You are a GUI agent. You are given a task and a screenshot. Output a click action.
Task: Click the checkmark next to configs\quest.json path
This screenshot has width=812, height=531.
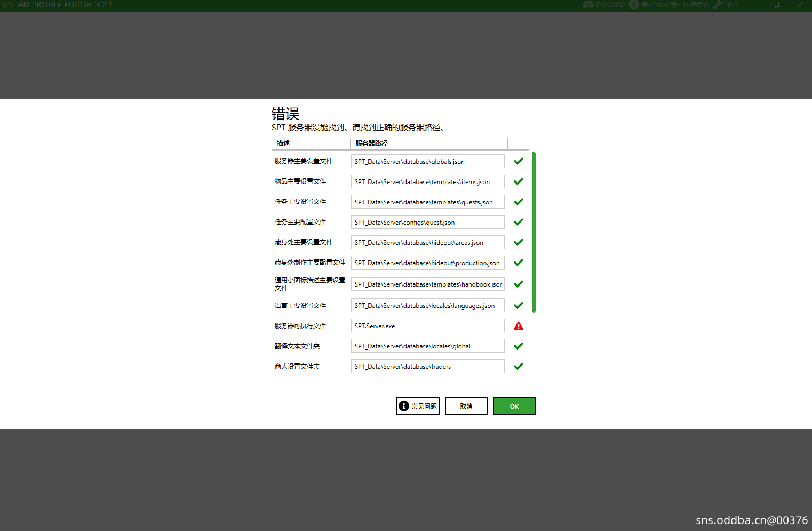tap(519, 222)
